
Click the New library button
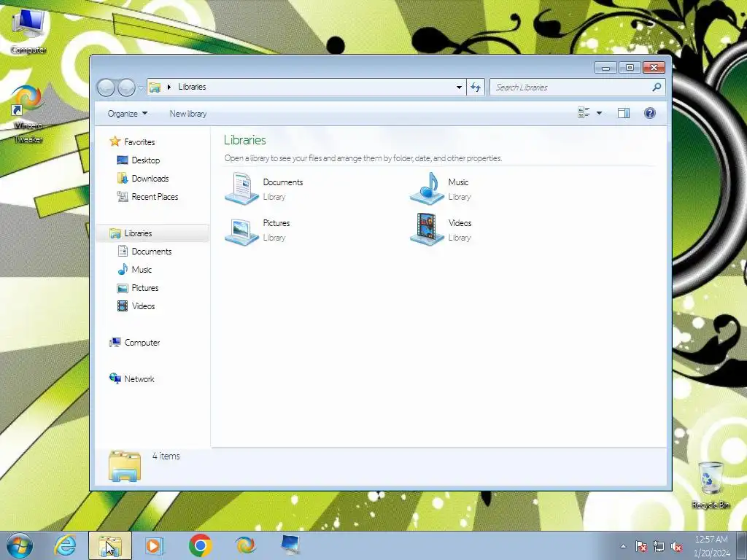coord(188,113)
